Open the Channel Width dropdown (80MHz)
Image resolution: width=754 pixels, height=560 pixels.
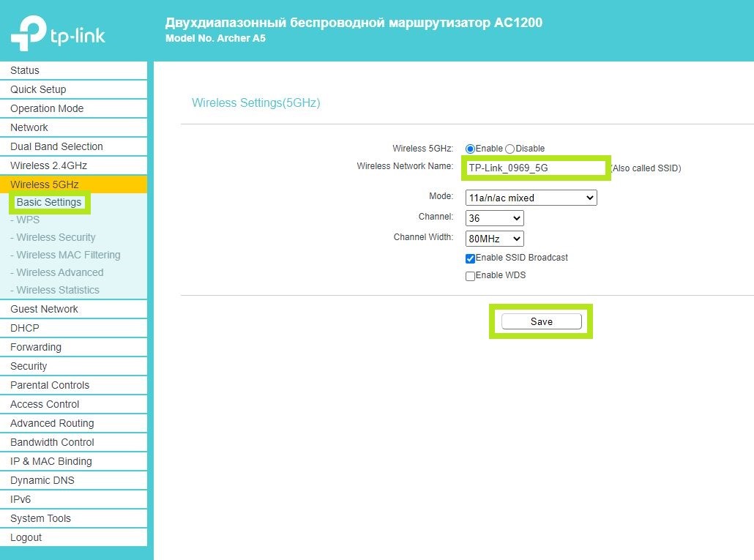click(494, 239)
